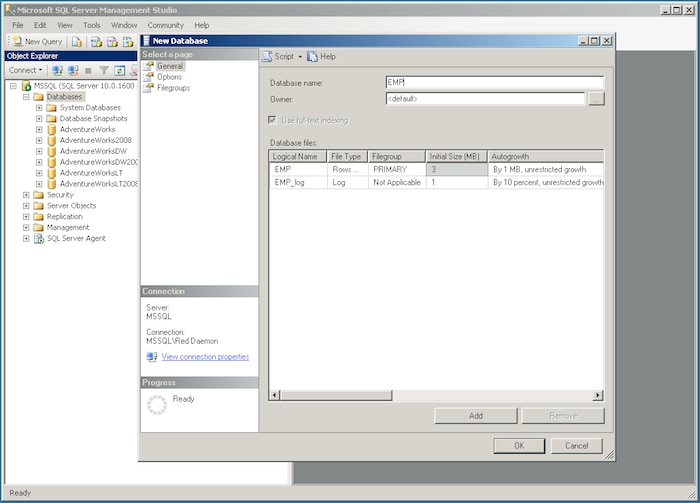Viewport: 700px width, 503px height.
Task: Open the View menu
Action: [x=65, y=25]
